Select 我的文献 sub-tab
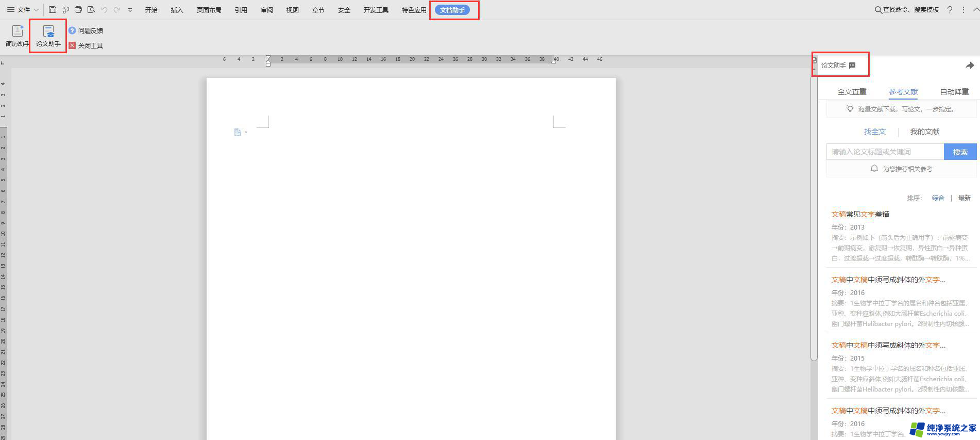Viewport: 980px width, 440px height. pyautogui.click(x=925, y=132)
